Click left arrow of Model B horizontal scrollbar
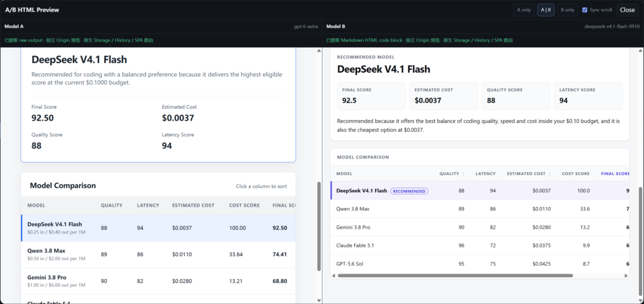Viewport: 644px width, 304px height. [333, 275]
